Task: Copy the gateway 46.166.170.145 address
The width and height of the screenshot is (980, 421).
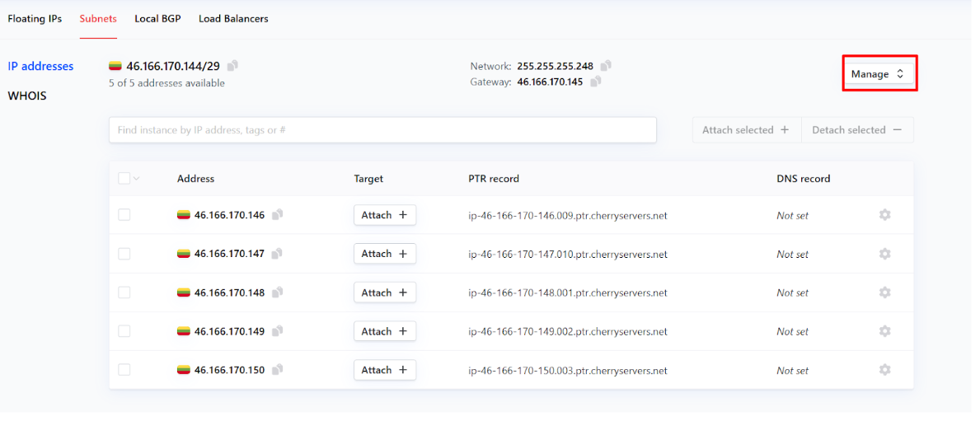Action: (595, 82)
